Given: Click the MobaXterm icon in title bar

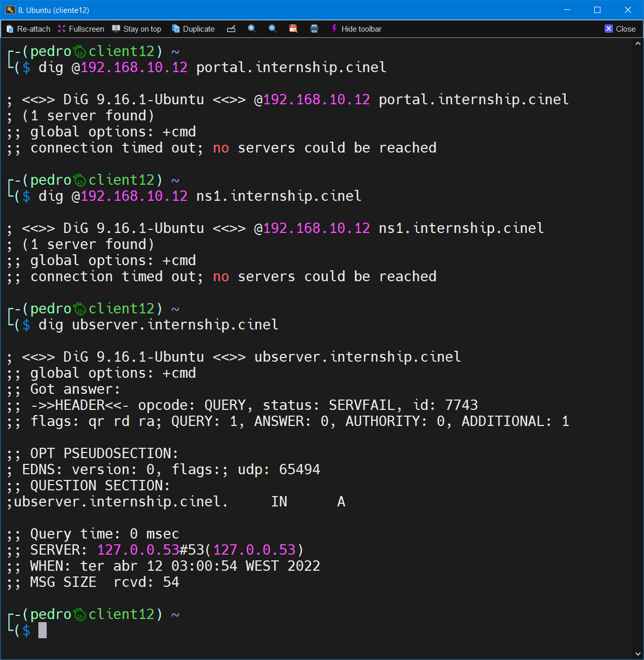Looking at the screenshot, I should pos(10,10).
